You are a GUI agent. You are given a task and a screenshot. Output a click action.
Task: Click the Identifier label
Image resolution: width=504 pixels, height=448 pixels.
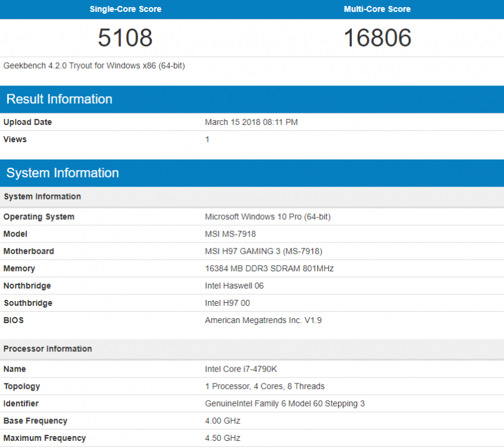point(21,404)
